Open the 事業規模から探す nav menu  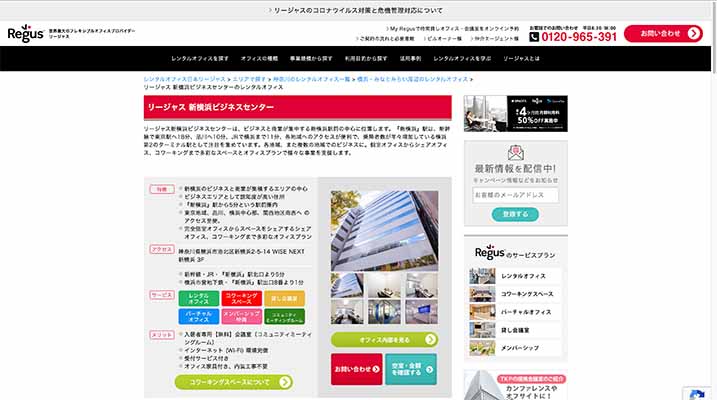[x=311, y=59]
